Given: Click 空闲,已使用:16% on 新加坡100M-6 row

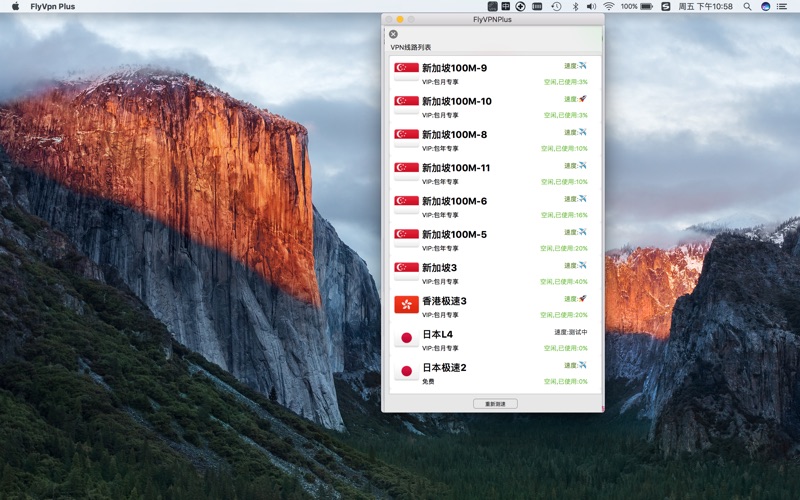Looking at the screenshot, I should pos(564,215).
